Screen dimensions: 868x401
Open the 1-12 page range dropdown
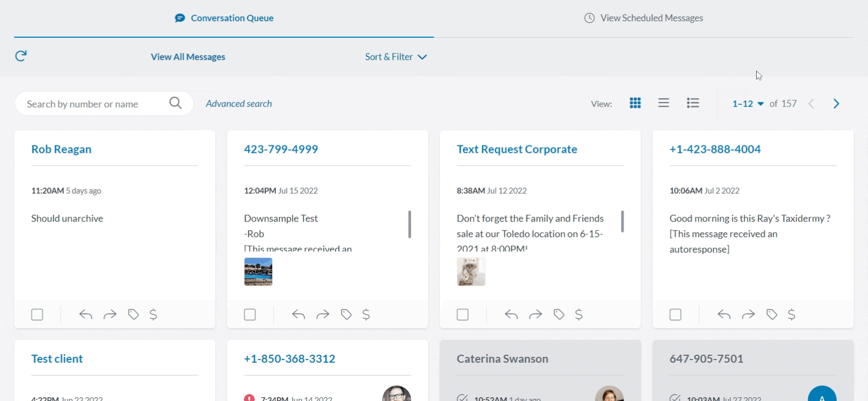(748, 104)
